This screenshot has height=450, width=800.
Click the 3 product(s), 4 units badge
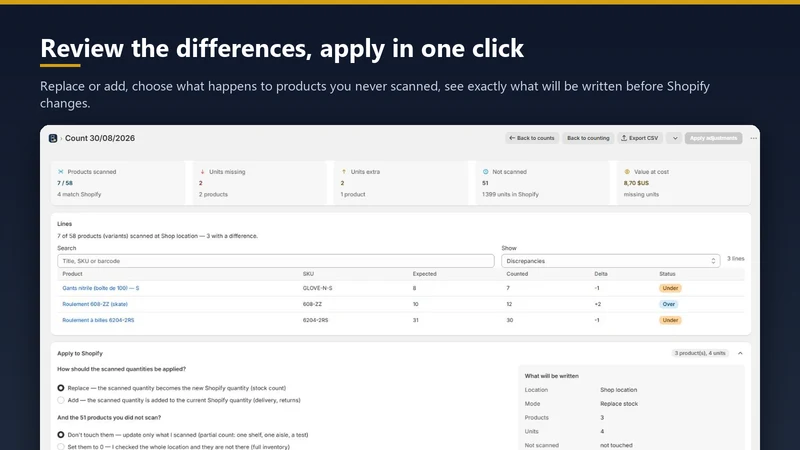tap(700, 353)
